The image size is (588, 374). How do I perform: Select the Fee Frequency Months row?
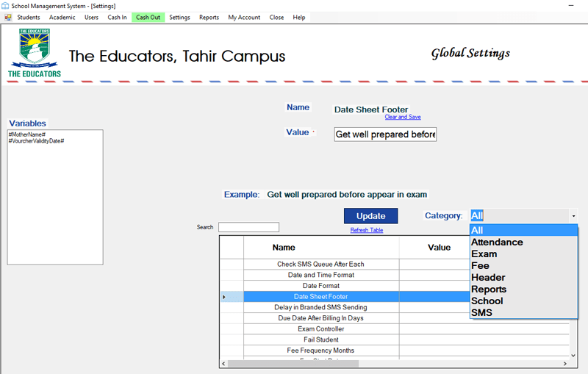pyautogui.click(x=320, y=350)
